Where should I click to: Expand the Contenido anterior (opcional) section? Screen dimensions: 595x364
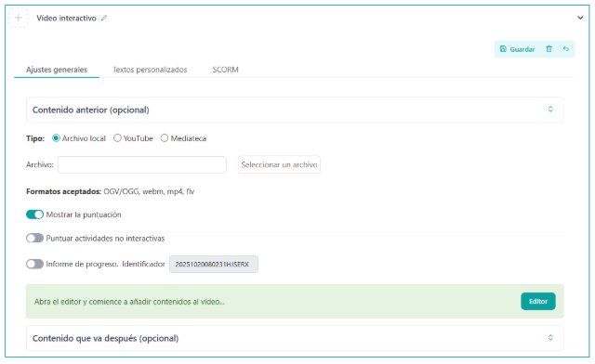[295, 110]
